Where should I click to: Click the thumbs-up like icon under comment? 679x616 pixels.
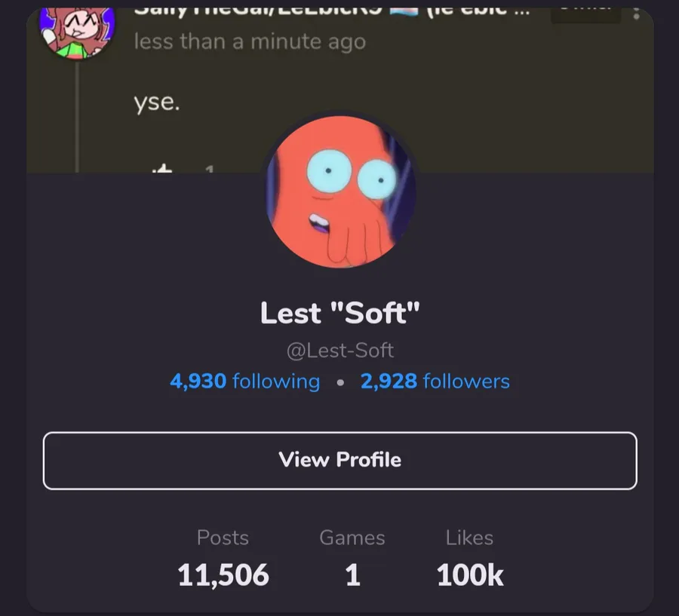click(162, 168)
